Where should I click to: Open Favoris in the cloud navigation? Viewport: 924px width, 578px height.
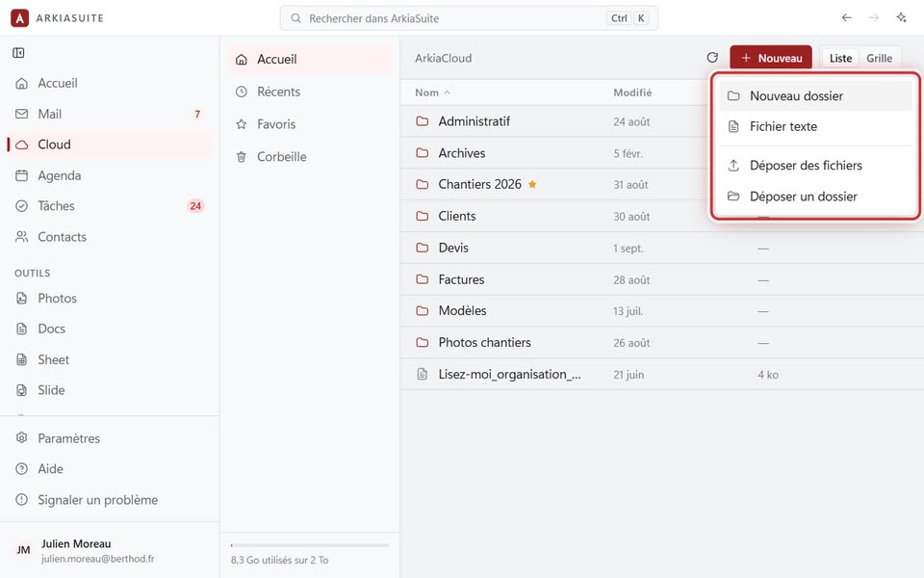click(x=310, y=124)
